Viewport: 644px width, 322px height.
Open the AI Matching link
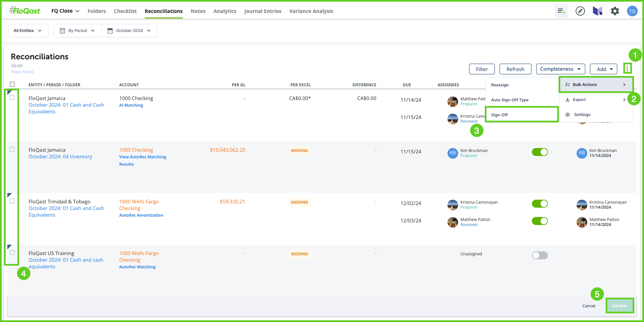click(131, 105)
